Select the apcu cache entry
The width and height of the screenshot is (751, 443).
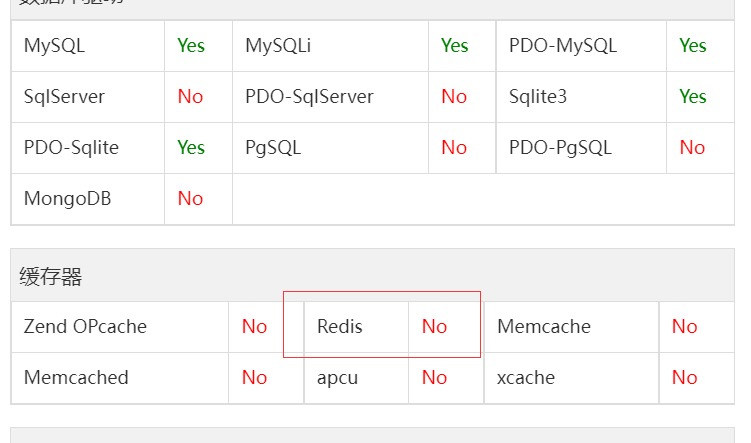pyautogui.click(x=356, y=378)
